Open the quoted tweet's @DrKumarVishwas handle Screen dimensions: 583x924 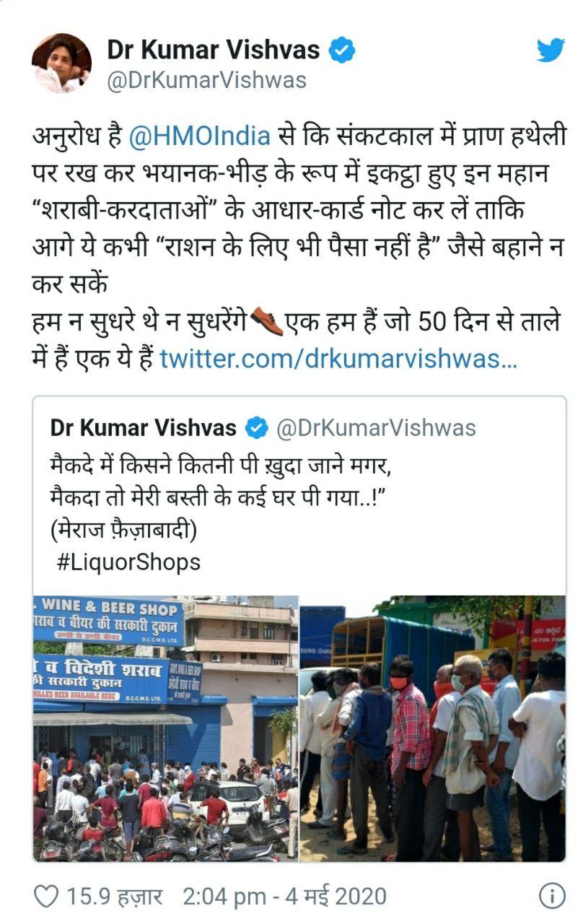click(x=376, y=428)
